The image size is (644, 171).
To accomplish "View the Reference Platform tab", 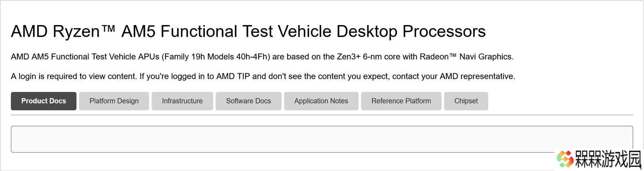I will 401,101.
